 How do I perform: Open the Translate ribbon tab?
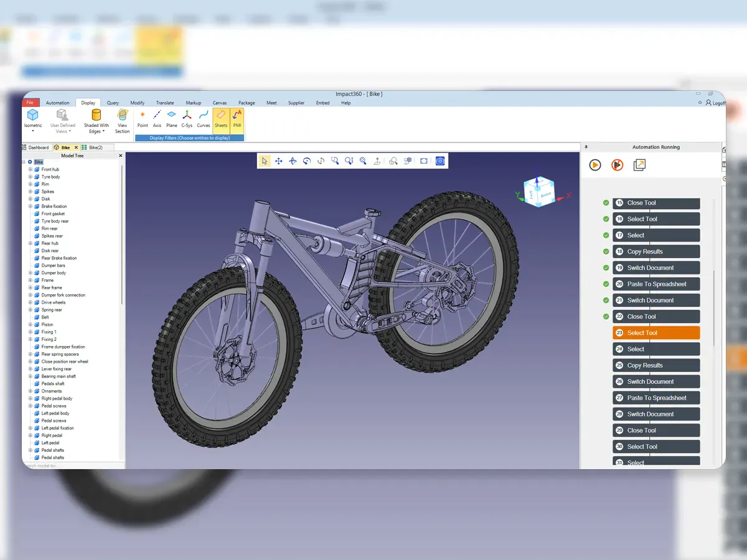point(165,103)
